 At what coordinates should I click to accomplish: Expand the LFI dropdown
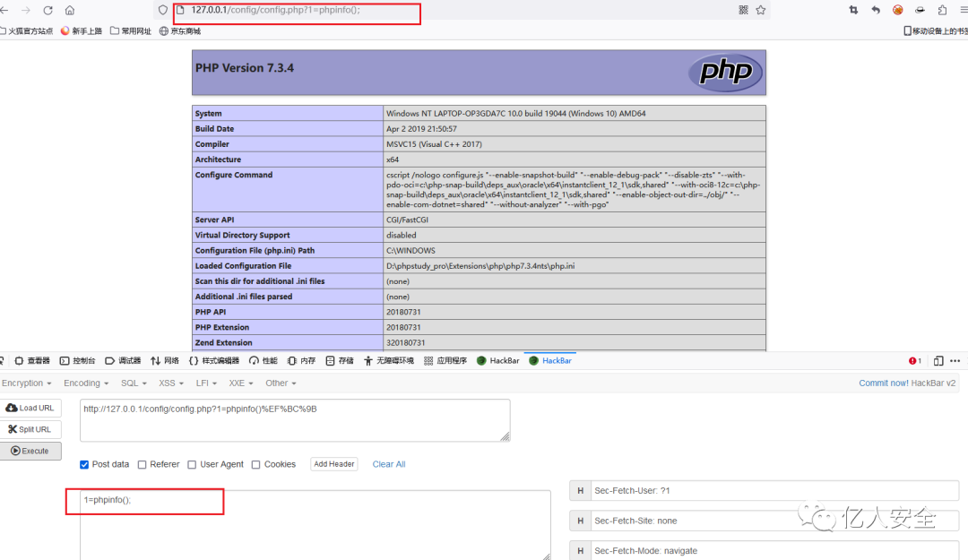tap(206, 383)
